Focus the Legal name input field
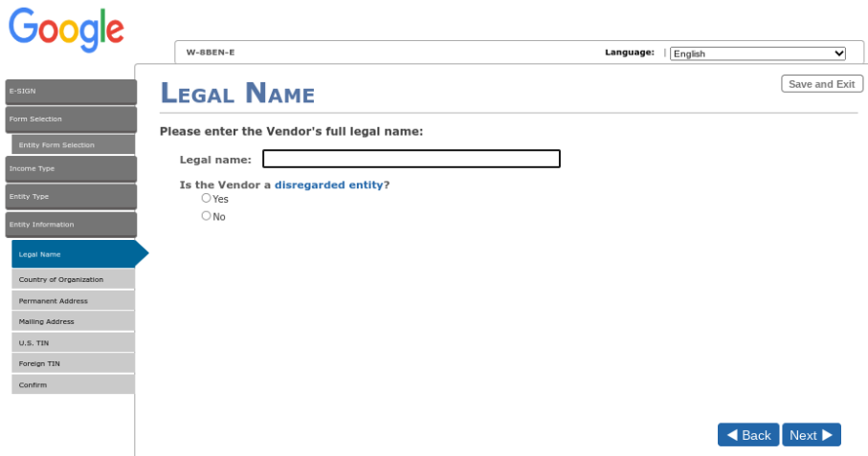Image resolution: width=868 pixels, height=456 pixels. point(412,160)
